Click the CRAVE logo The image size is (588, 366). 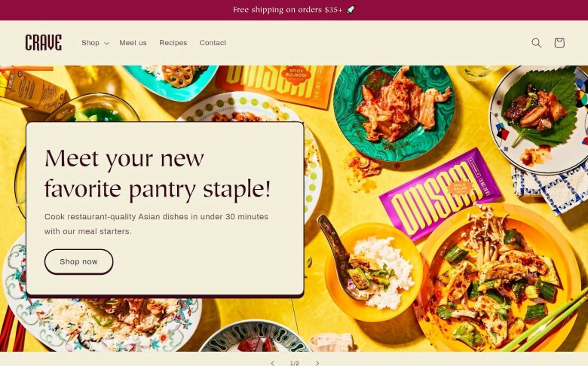tap(44, 42)
